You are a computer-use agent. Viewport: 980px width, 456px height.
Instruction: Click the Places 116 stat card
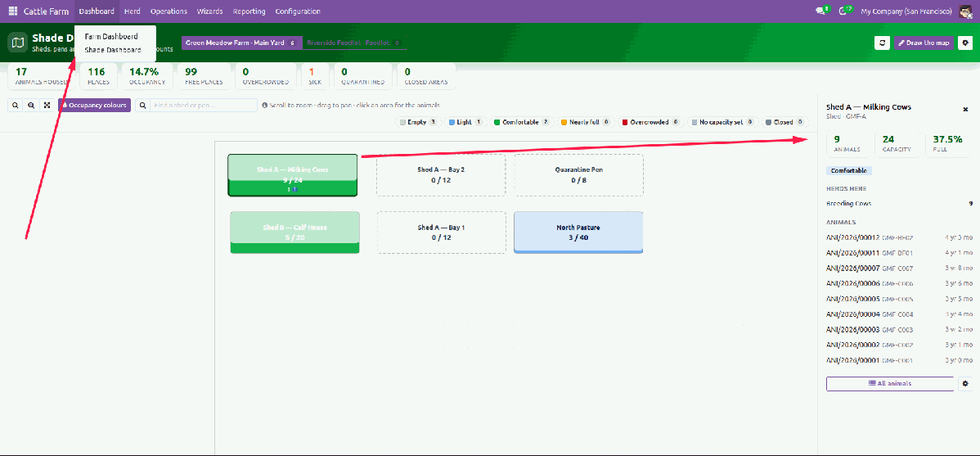tap(98, 75)
